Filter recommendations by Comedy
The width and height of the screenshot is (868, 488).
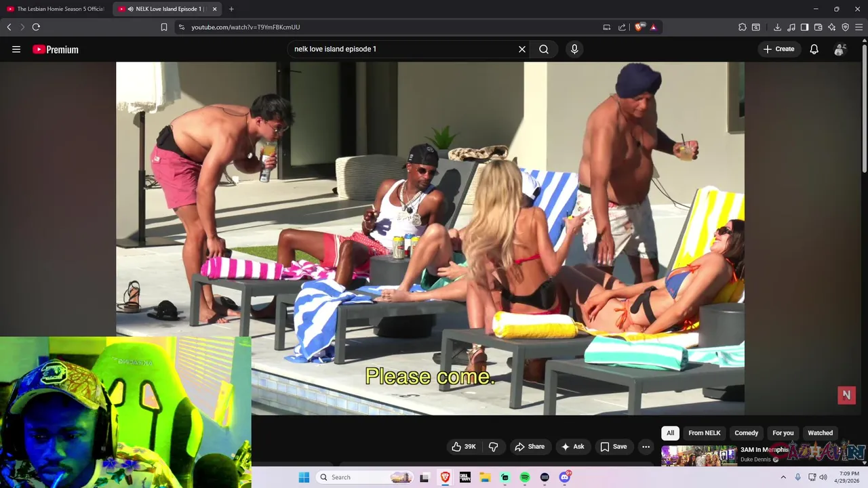746,433
